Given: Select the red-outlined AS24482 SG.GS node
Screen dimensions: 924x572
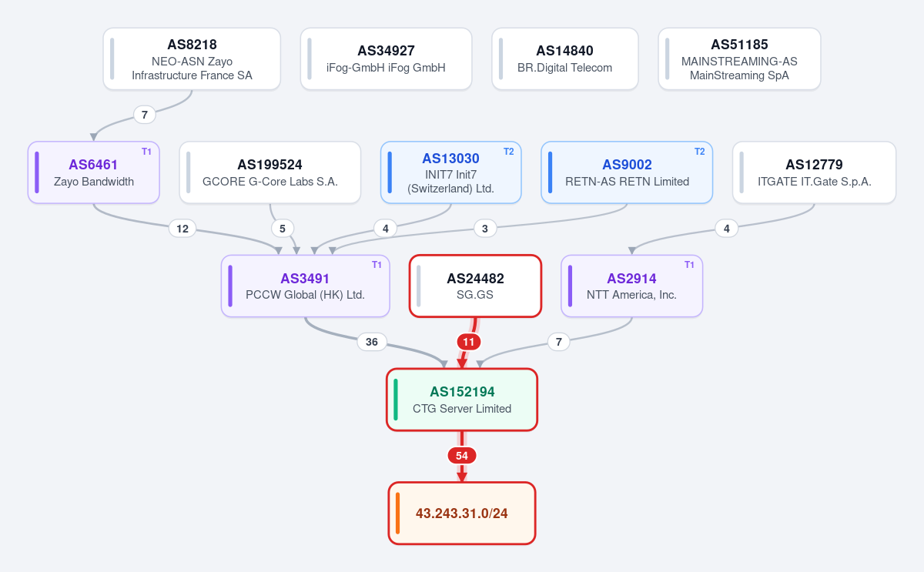Looking at the screenshot, I should pyautogui.click(x=475, y=286).
